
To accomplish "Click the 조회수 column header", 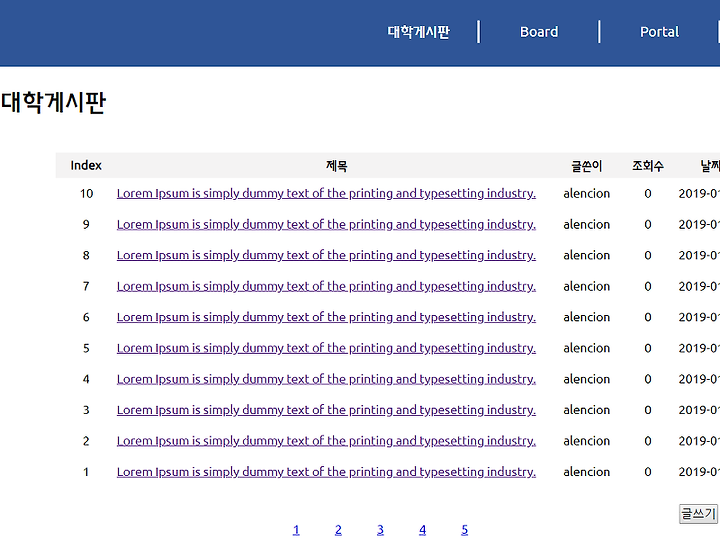I will (647, 165).
